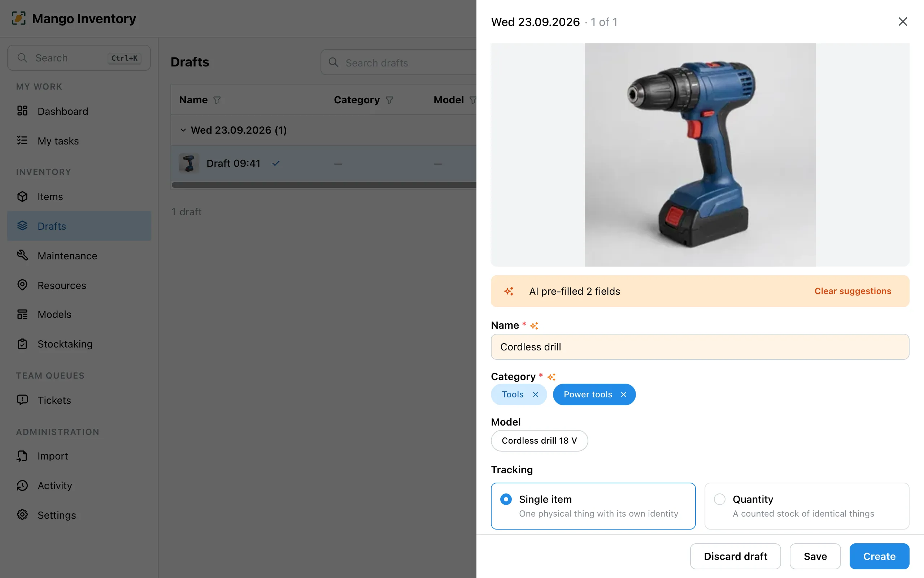The image size is (924, 578).
Task: Click Clear suggestions link
Action: (x=853, y=291)
